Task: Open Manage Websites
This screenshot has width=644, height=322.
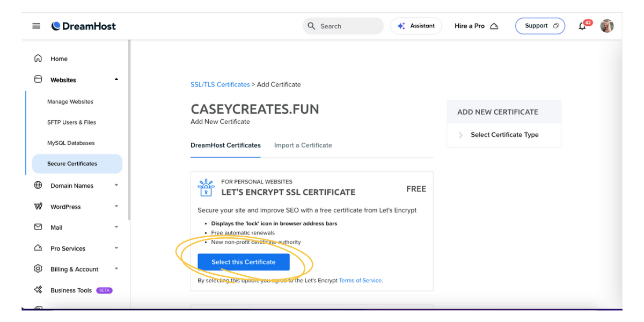Action: (70, 101)
